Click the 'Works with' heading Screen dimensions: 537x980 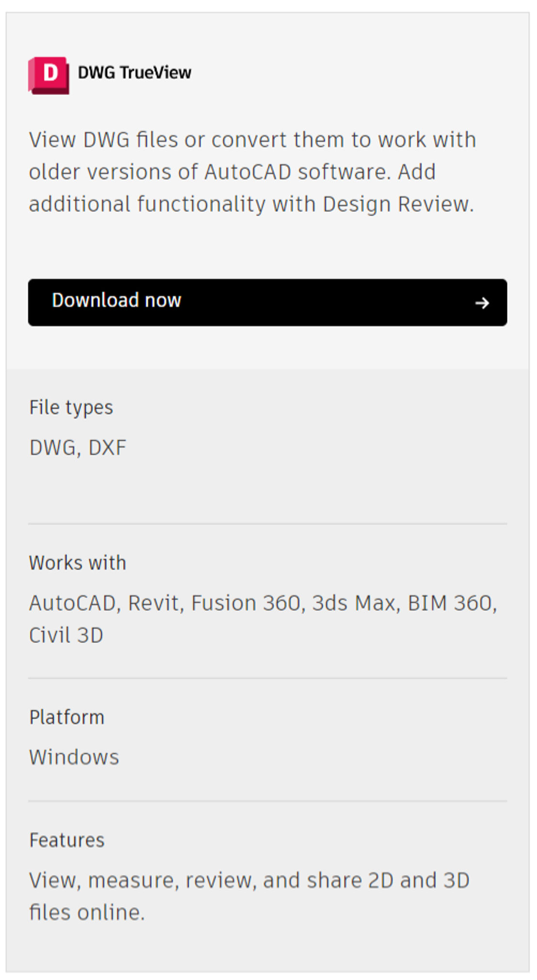coord(78,563)
